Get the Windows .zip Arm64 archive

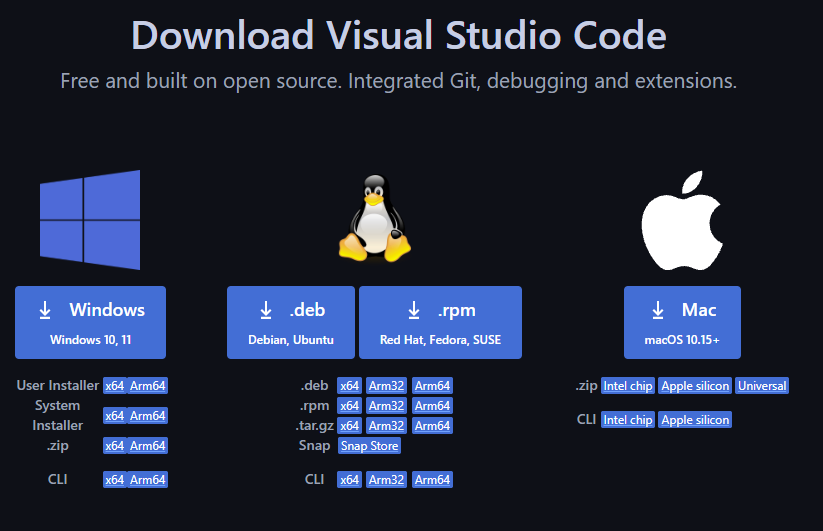coord(147,445)
